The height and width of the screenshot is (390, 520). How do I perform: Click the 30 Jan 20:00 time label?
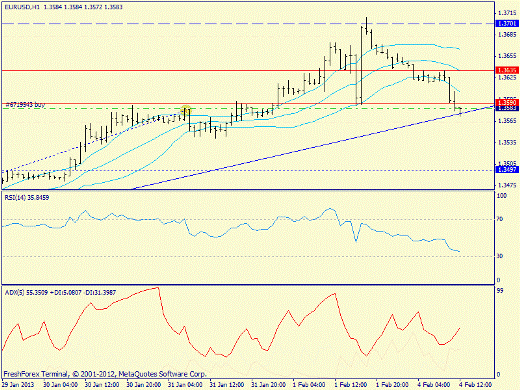tap(144, 384)
